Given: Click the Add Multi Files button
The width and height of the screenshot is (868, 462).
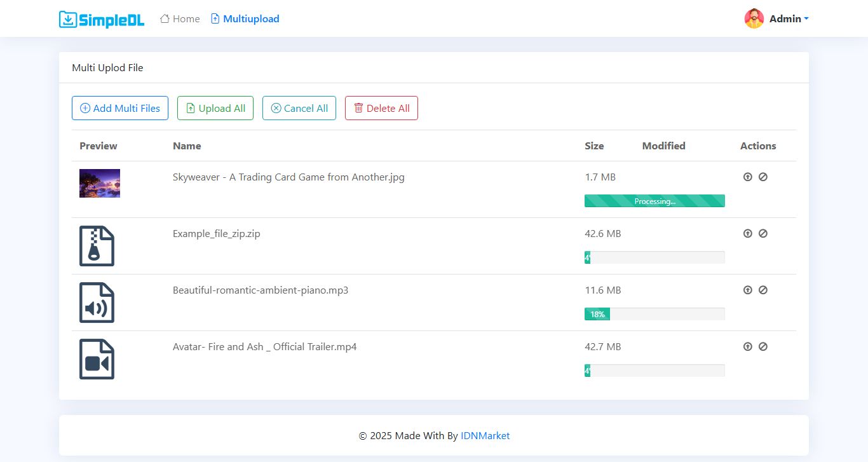Looking at the screenshot, I should pyautogui.click(x=120, y=108).
